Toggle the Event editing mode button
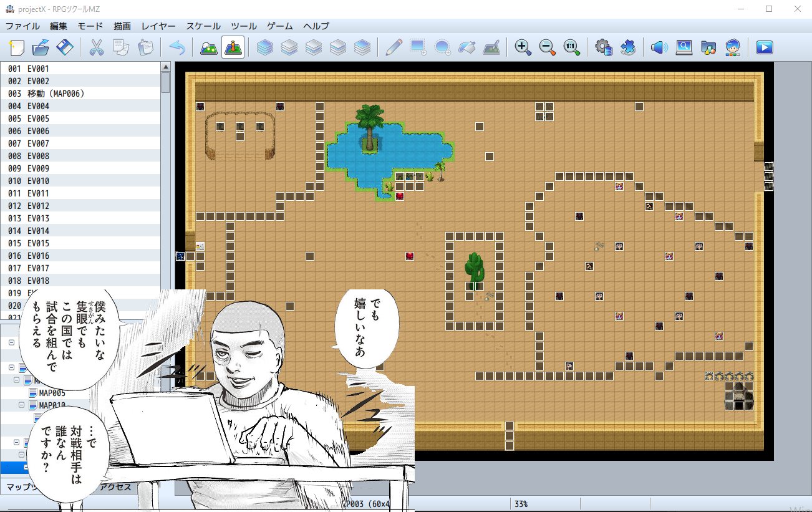The height and width of the screenshot is (512, 812). [233, 47]
